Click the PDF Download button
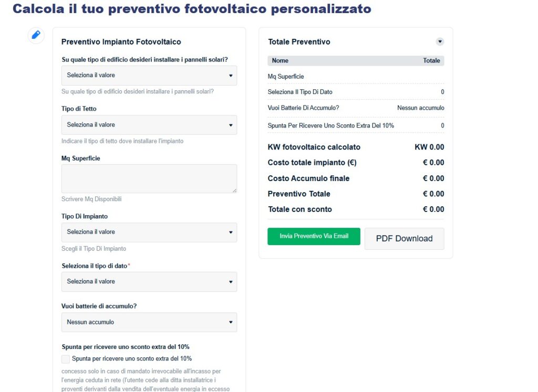Image resolution: width=538 pixels, height=392 pixels. 404,239
